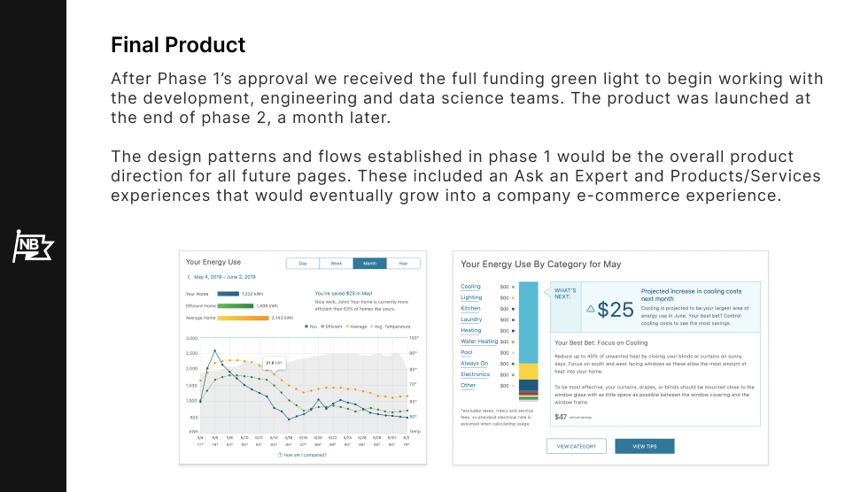Screen dimensions: 868x492
Task: Open the Cooling category link
Action: (x=470, y=287)
